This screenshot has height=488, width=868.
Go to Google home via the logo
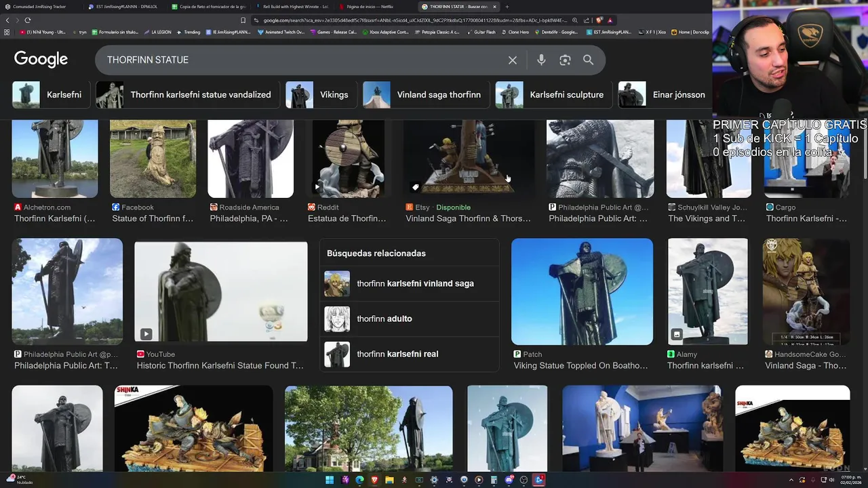click(x=41, y=60)
